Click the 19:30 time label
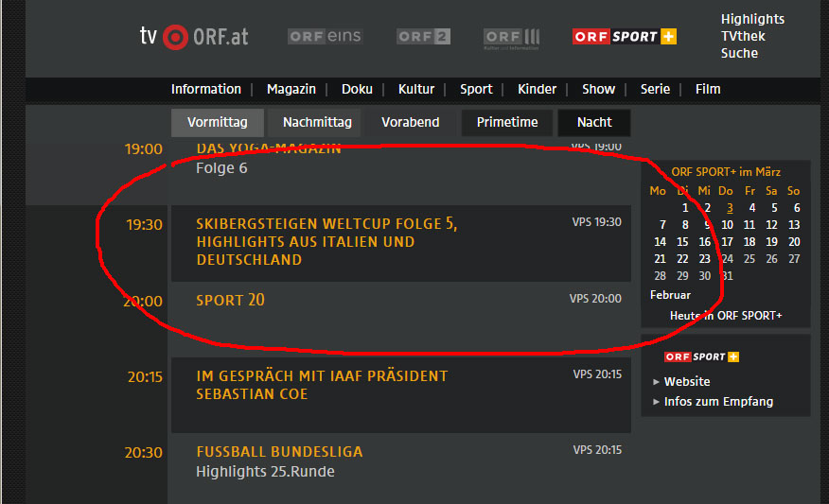The height and width of the screenshot is (504, 829). [144, 225]
